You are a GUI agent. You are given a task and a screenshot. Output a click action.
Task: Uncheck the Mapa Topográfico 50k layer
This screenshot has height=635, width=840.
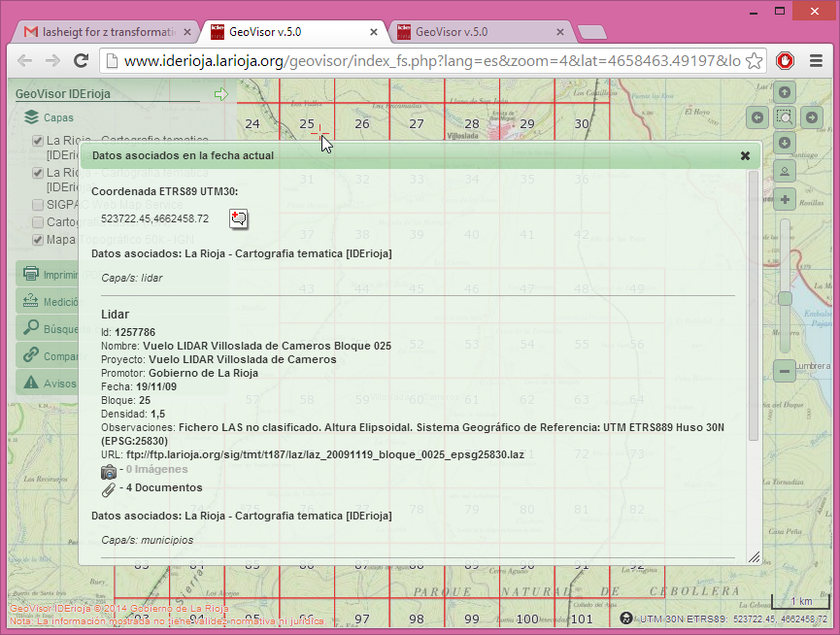(38, 239)
